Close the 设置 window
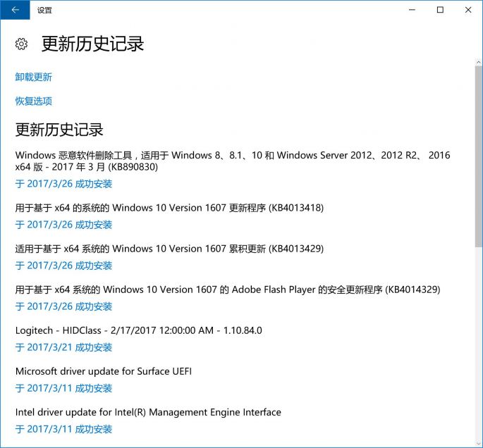The height and width of the screenshot is (448, 483). (x=468, y=10)
